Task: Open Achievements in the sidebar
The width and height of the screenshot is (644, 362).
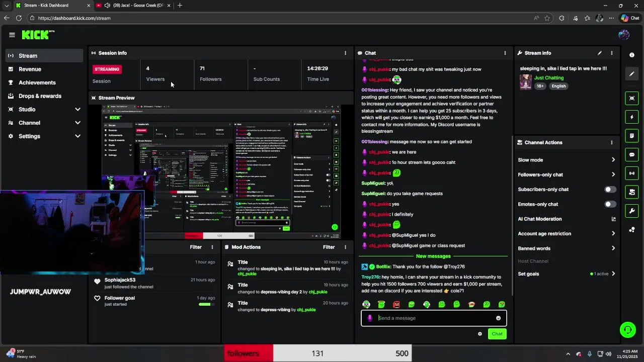Action: (x=44, y=82)
